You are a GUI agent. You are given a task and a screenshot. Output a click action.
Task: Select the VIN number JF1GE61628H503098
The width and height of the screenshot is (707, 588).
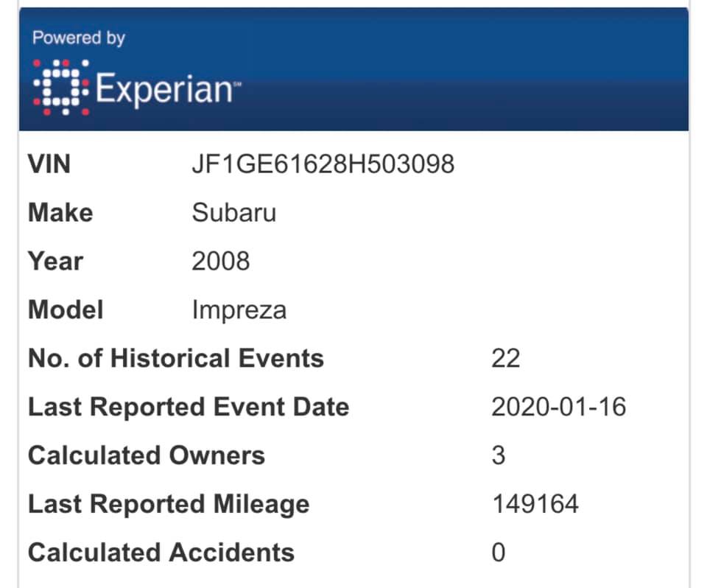coord(323,164)
